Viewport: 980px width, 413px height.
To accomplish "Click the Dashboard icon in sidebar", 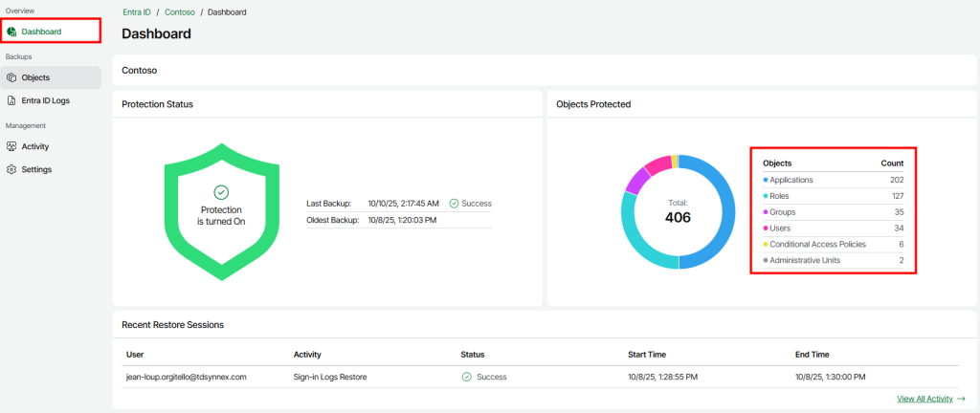I will (x=11, y=32).
